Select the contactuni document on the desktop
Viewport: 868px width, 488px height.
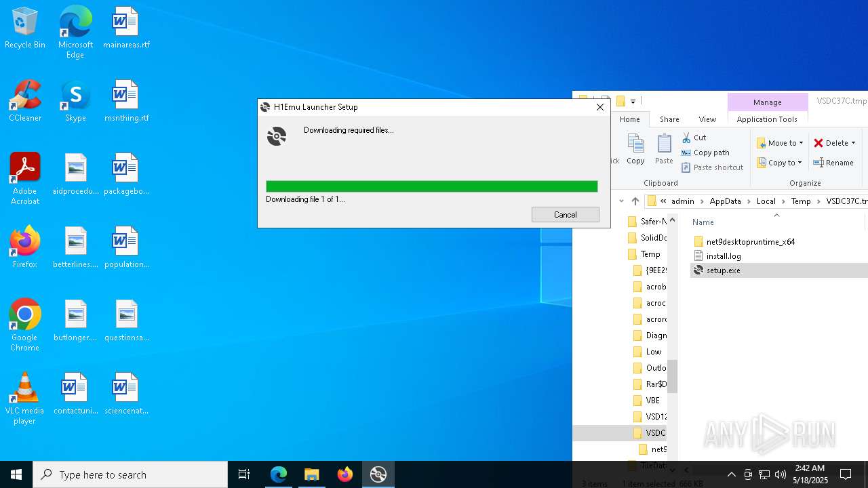click(75, 394)
